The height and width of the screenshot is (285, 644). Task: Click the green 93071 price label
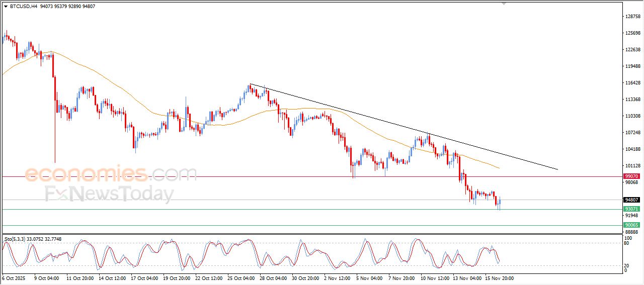point(631,209)
